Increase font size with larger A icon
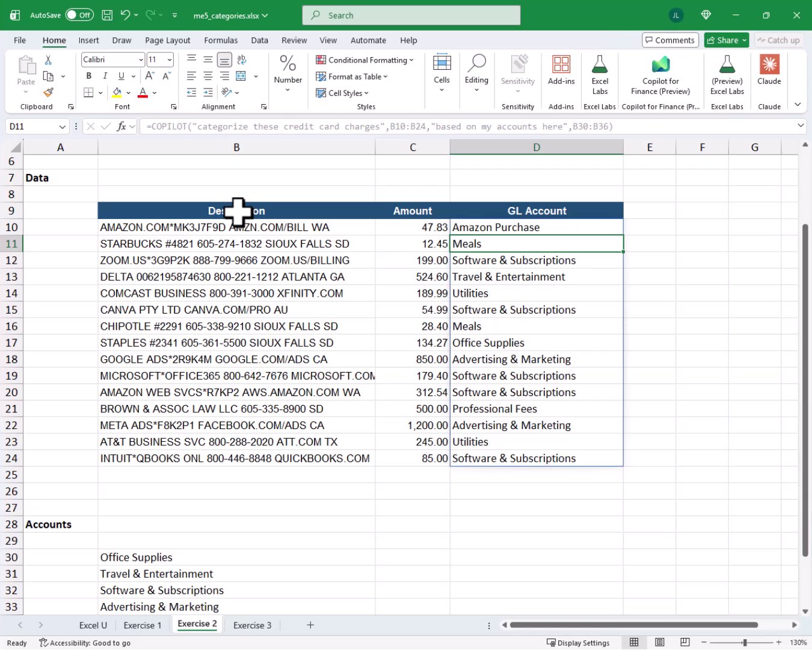Screen dimensions: 812x650 point(150,76)
